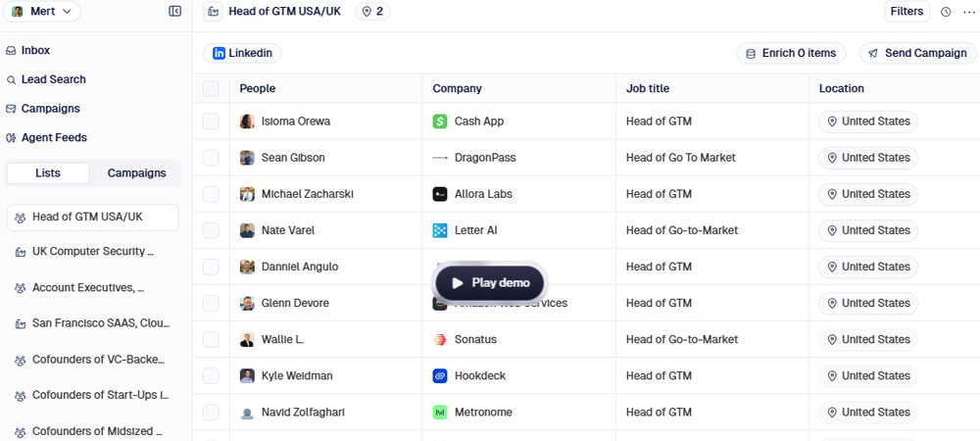Click Navid Zolfaghari placeholder avatar

tap(248, 413)
